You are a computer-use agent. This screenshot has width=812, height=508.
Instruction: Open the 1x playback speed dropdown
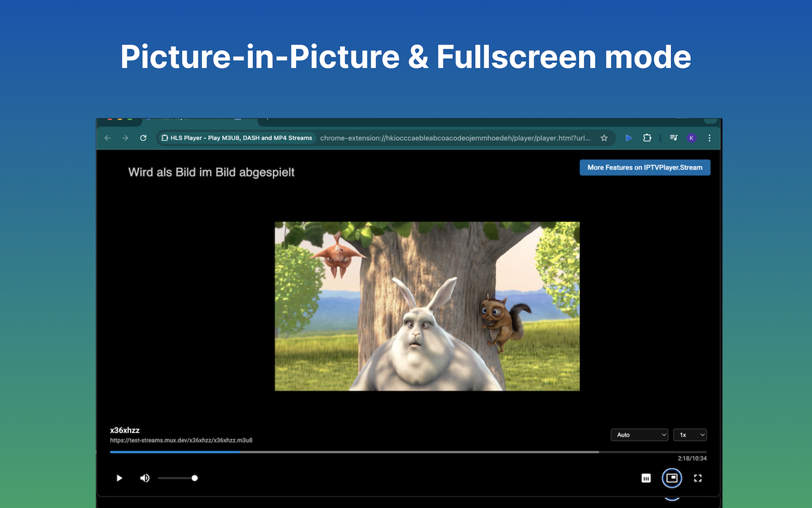[690, 434]
